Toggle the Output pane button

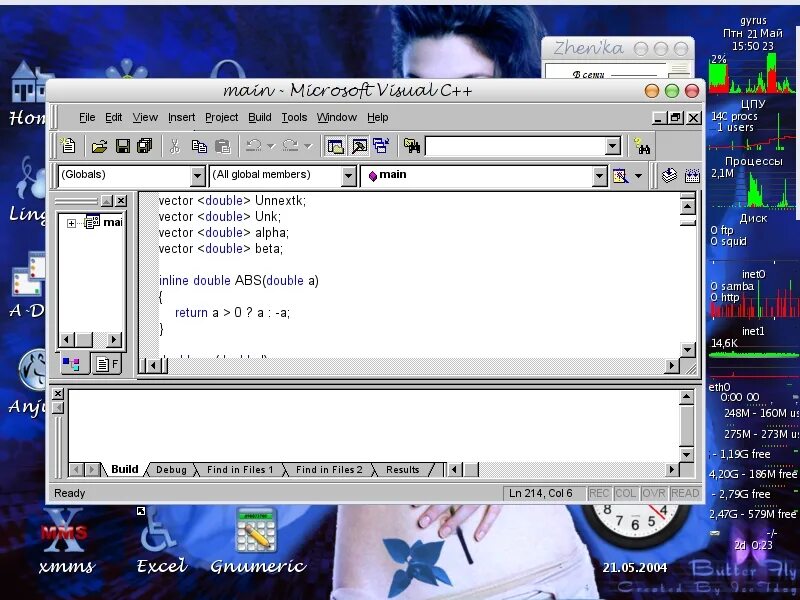coord(359,146)
